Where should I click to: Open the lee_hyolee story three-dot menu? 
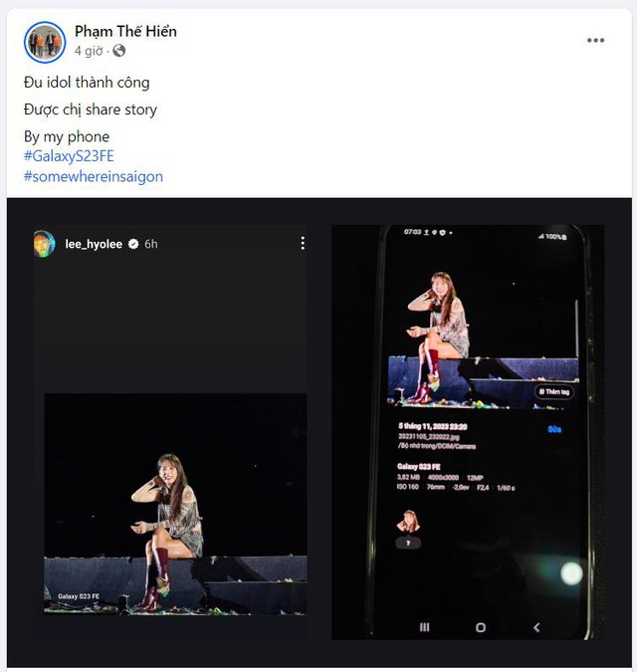[x=303, y=243]
